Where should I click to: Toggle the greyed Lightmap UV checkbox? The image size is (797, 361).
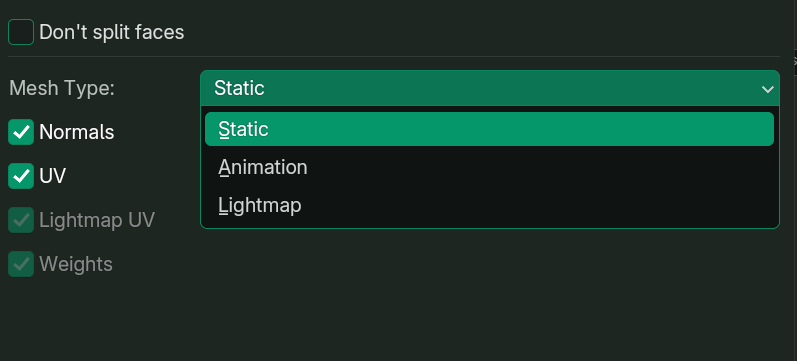pos(21,220)
